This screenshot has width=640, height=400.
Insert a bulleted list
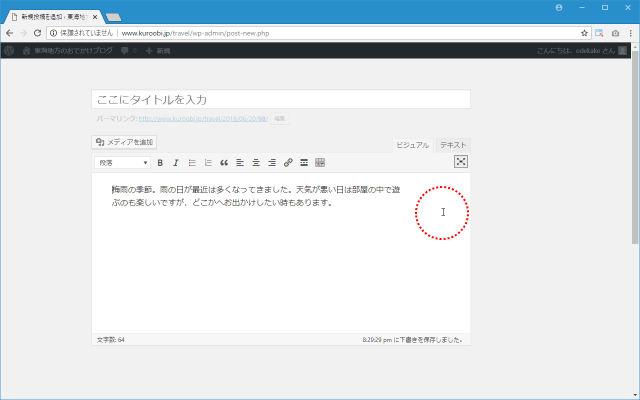[192, 162]
